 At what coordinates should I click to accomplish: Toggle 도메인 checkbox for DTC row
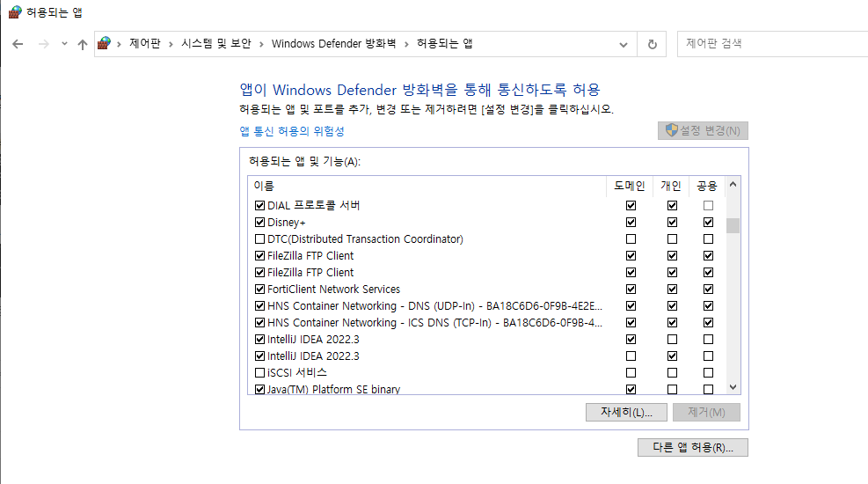pyautogui.click(x=631, y=239)
